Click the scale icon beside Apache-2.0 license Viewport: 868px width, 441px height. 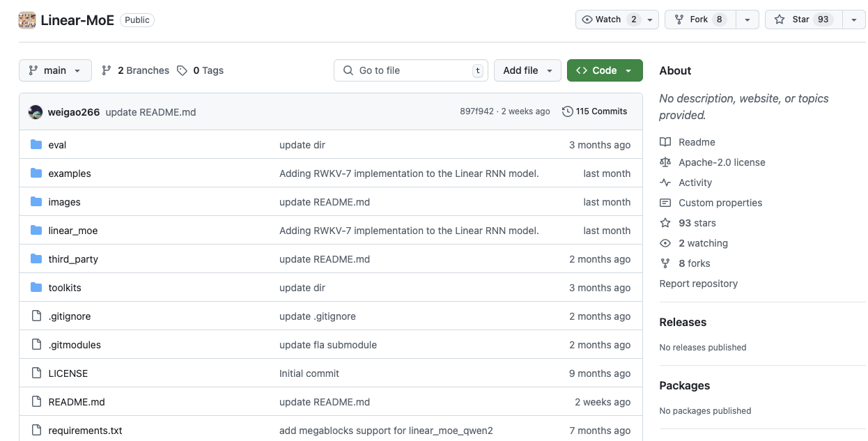pos(665,162)
